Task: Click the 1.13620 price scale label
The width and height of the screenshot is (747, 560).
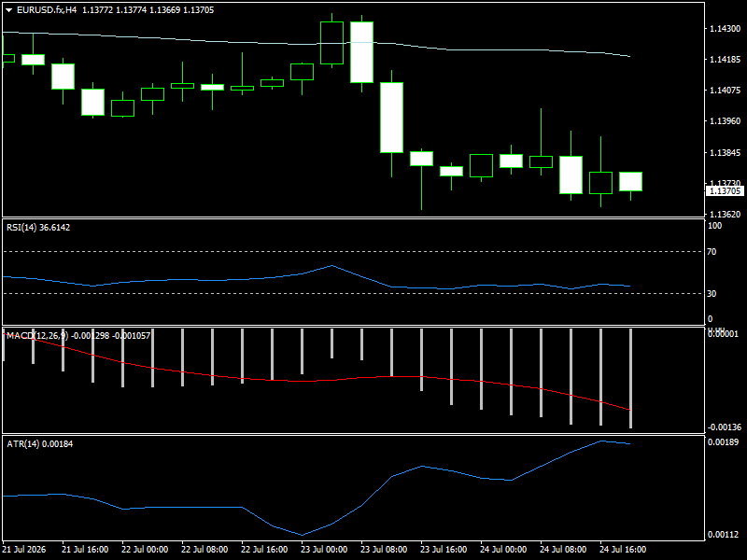Action: point(726,215)
